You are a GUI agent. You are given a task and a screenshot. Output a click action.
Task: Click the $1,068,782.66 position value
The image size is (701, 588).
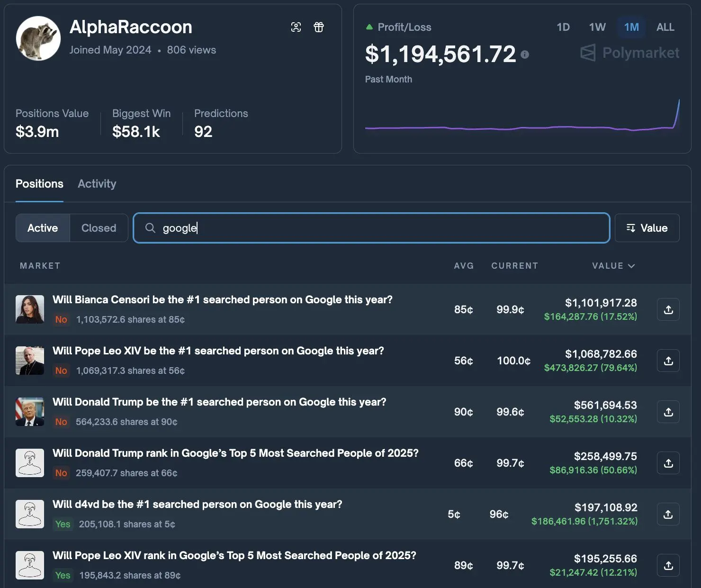coord(601,354)
